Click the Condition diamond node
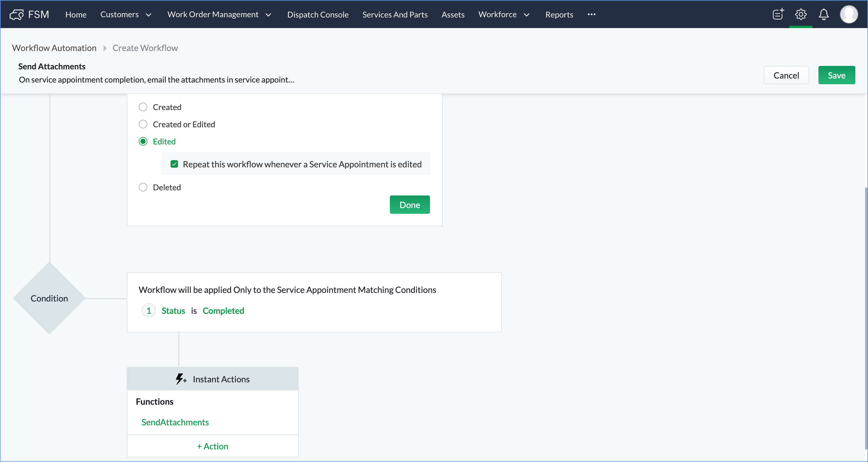This screenshot has width=868, height=462. coord(49,298)
